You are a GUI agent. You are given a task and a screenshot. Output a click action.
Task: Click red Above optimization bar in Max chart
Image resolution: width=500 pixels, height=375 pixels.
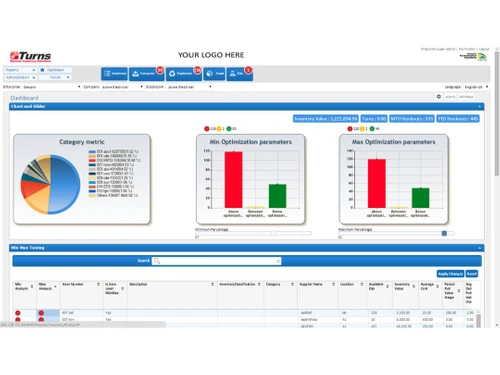(377, 184)
